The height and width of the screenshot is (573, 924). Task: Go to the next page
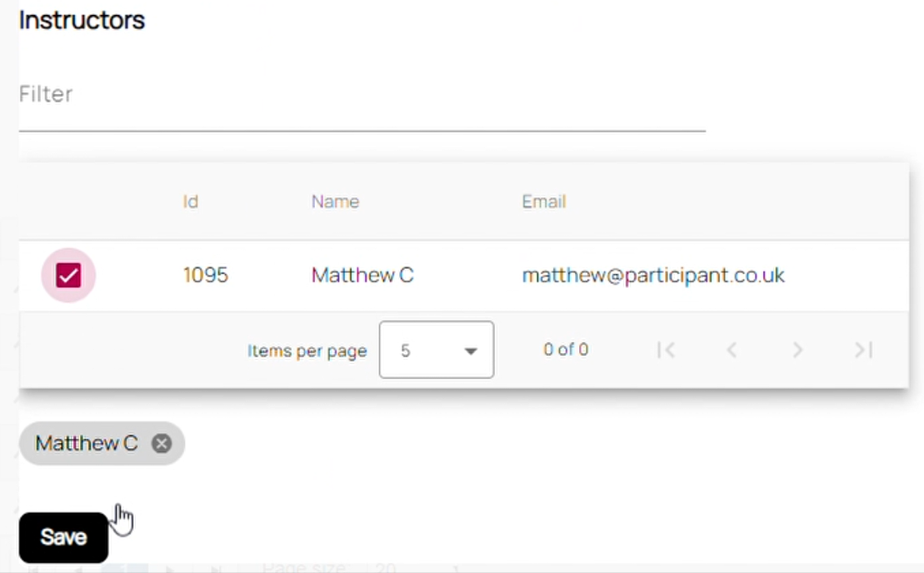[797, 351]
